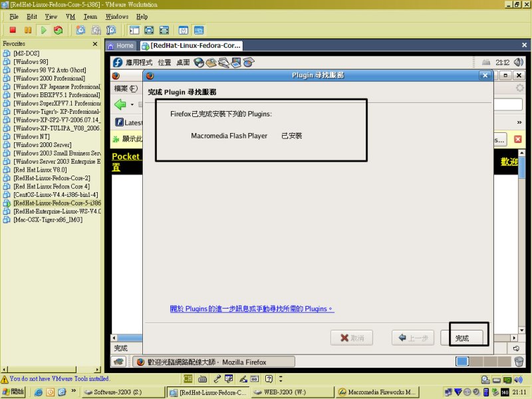Switch to the Home tab
The height and width of the screenshot is (399, 532).
coord(121,45)
